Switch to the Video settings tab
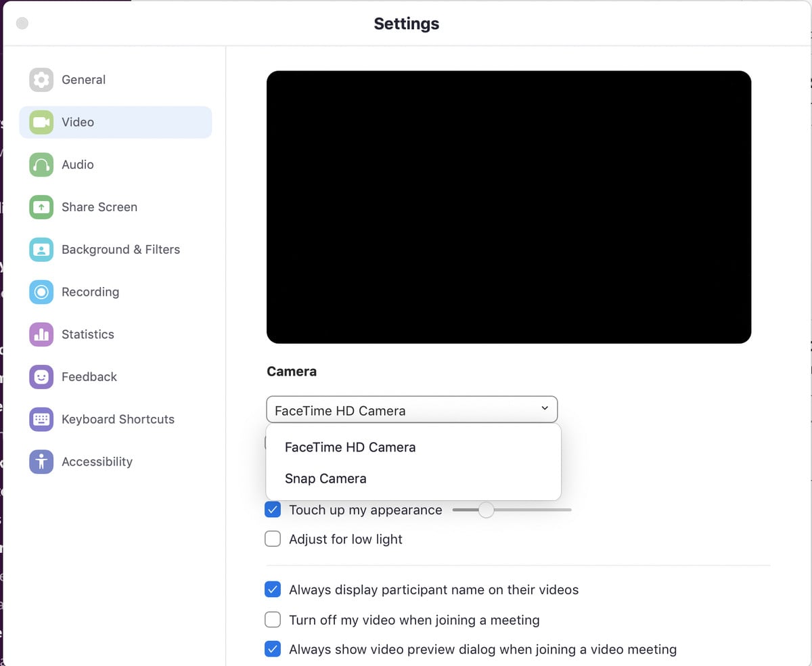812x666 pixels. point(116,123)
